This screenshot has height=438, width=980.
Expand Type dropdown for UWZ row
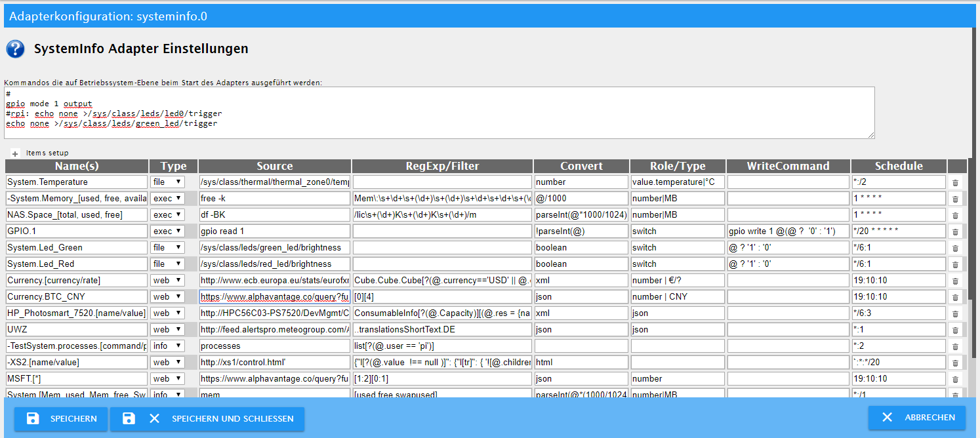coord(168,329)
